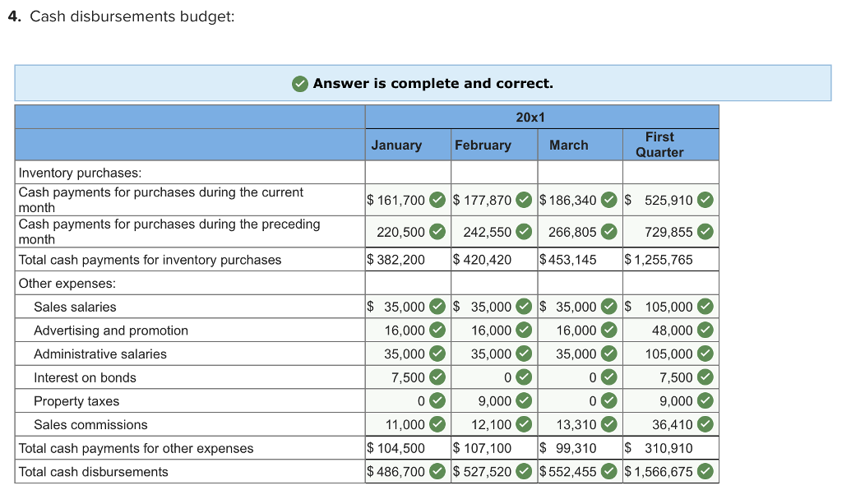This screenshot has width=842, height=504.
Task: Click checkmark beside Sales commissions quarter 36,410
Action: pos(705,424)
